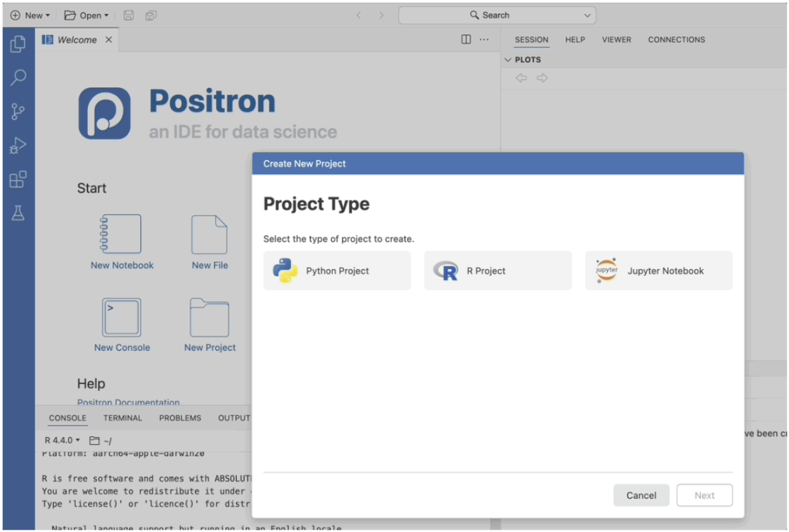The height and width of the screenshot is (532, 789).
Task: Select Python Project as the project type
Action: tap(337, 271)
